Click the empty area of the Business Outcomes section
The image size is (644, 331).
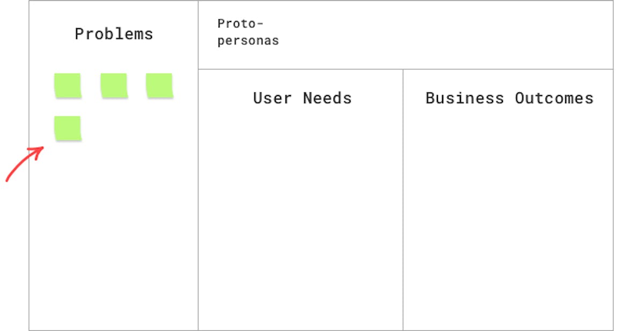pos(508,220)
